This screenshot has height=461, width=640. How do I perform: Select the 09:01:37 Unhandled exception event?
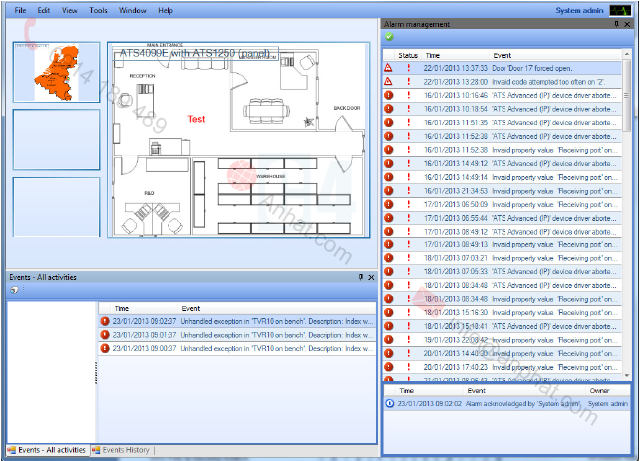[238, 335]
